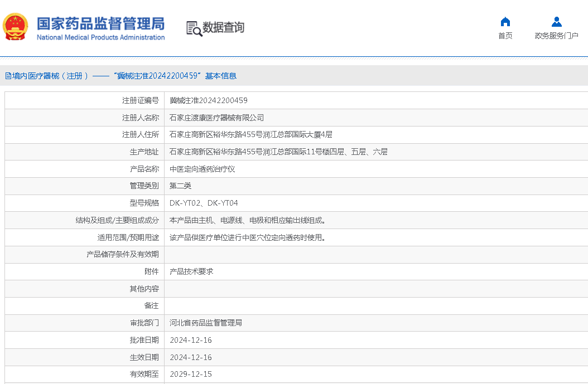
Task: Click the product name 中医定向透药治疗仪
Action: click(x=202, y=169)
